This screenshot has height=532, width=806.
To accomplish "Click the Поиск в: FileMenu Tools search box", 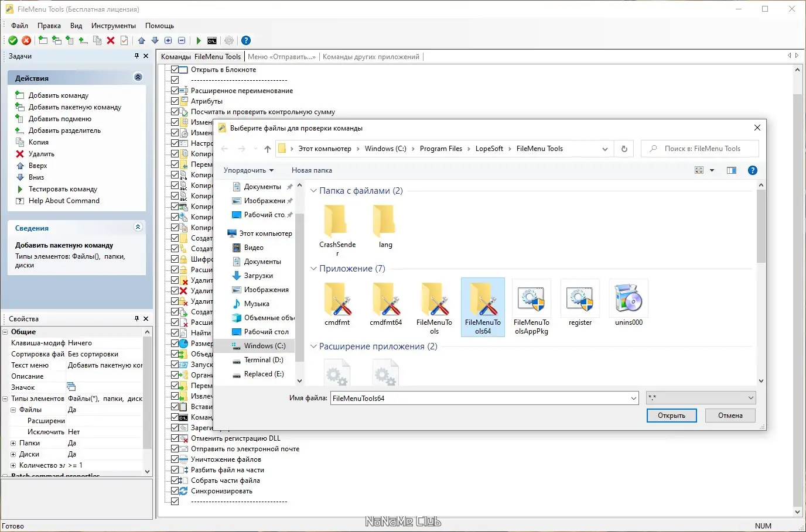I will pyautogui.click(x=700, y=149).
